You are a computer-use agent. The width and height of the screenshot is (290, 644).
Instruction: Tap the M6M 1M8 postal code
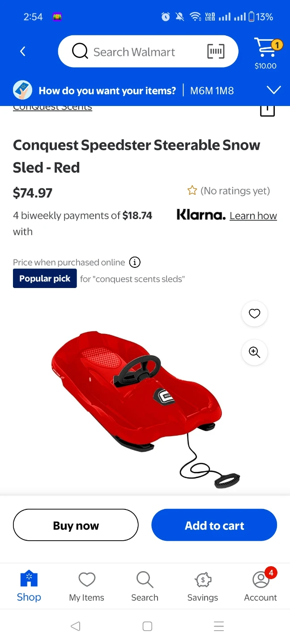[212, 91]
